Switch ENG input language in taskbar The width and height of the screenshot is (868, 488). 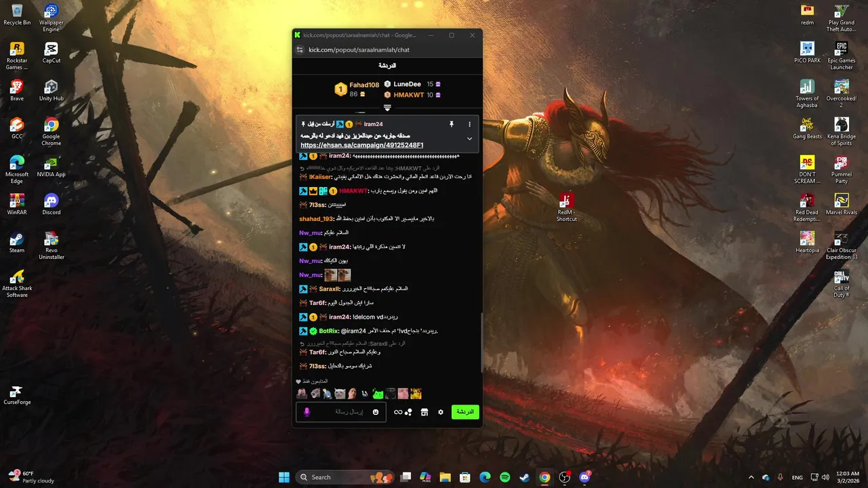point(797,477)
